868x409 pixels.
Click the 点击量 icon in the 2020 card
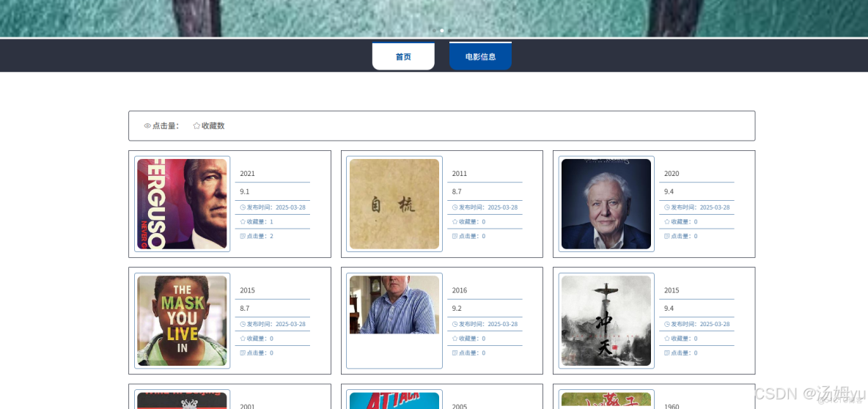[667, 236]
